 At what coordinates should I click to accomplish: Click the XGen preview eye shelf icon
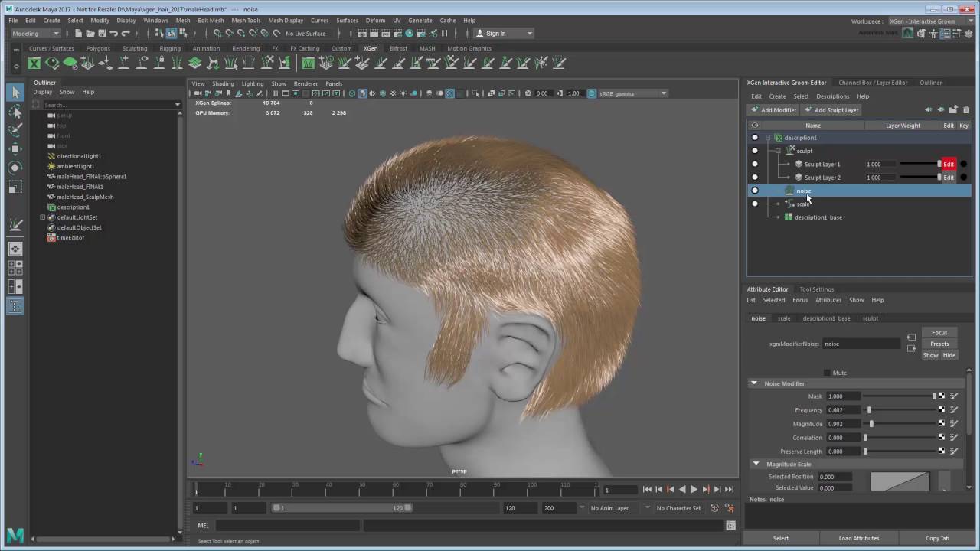coord(52,64)
